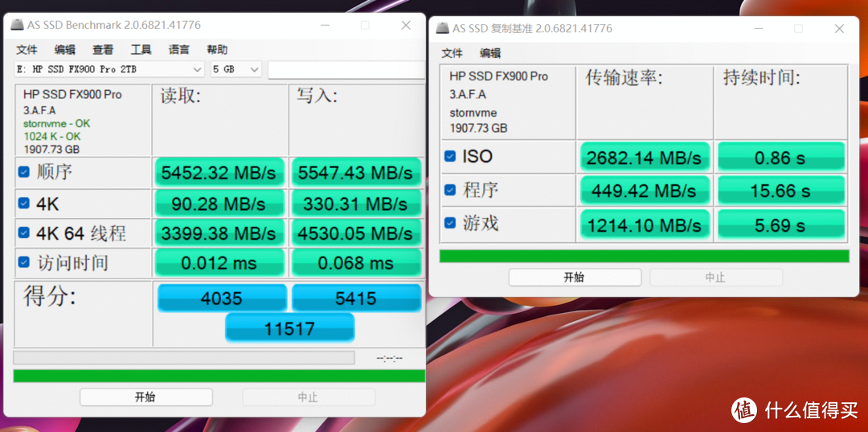Click the sequential write result 5547.43 MB/s
868x432 pixels.
pyautogui.click(x=356, y=172)
